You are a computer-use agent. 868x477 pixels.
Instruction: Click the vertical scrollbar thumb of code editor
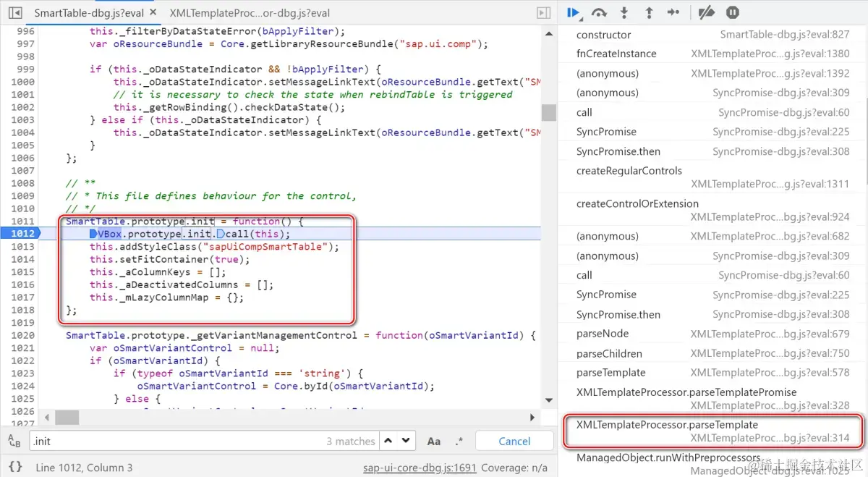coord(549,112)
